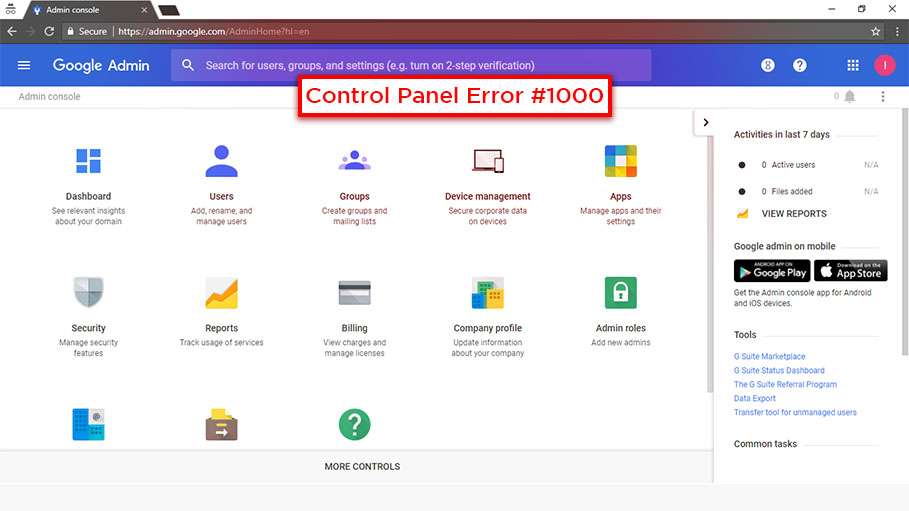Open the Dashboard icon
This screenshot has width=909, height=511.
click(88, 161)
